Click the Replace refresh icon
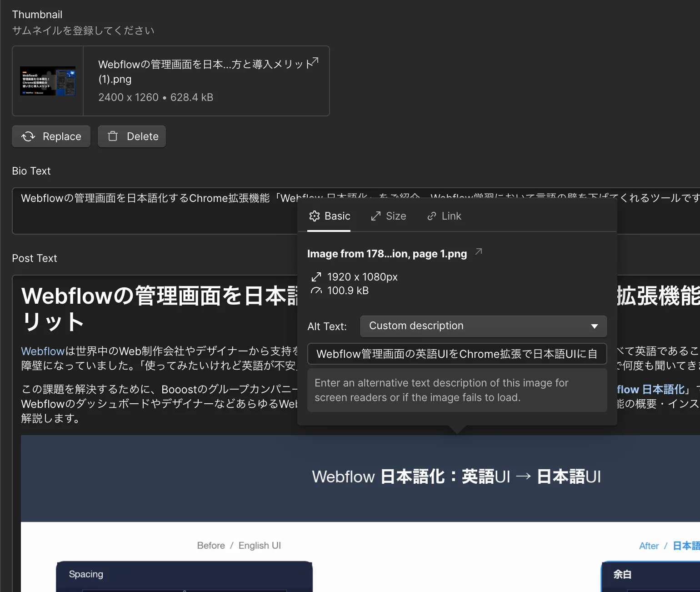The width and height of the screenshot is (700, 592). click(x=28, y=136)
